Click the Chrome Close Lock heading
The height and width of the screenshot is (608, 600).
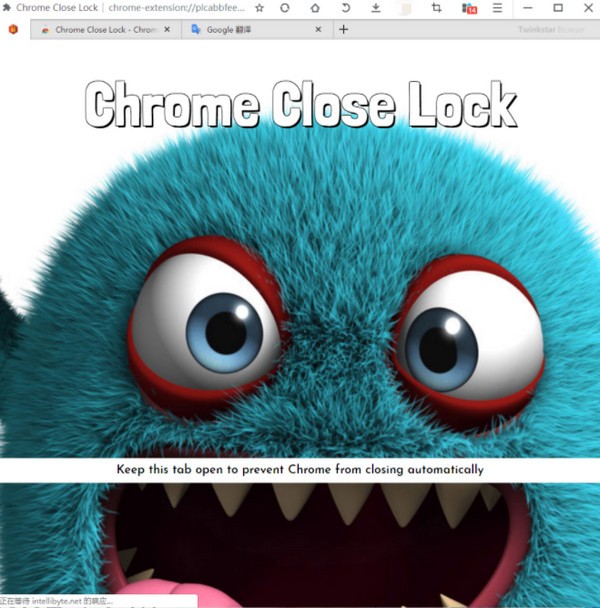click(301, 104)
